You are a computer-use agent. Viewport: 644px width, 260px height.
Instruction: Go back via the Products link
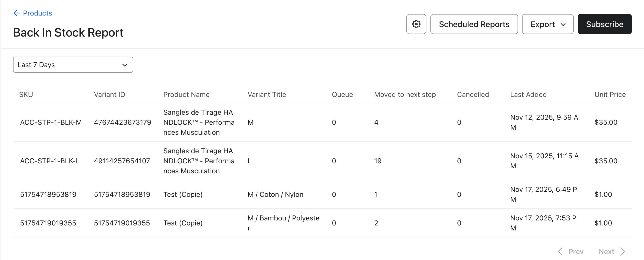tap(37, 13)
